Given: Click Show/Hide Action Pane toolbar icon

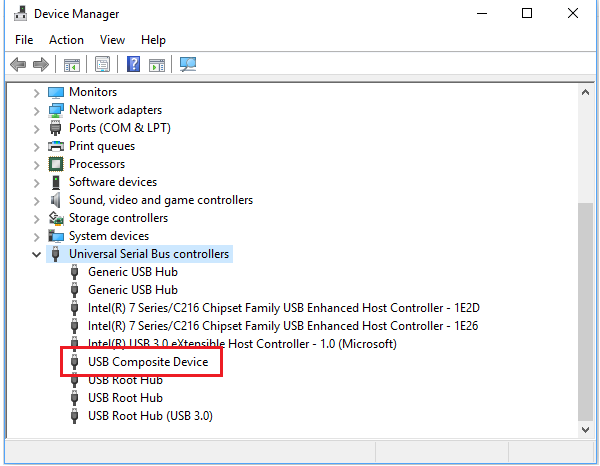Looking at the screenshot, I should pyautogui.click(x=157, y=65).
